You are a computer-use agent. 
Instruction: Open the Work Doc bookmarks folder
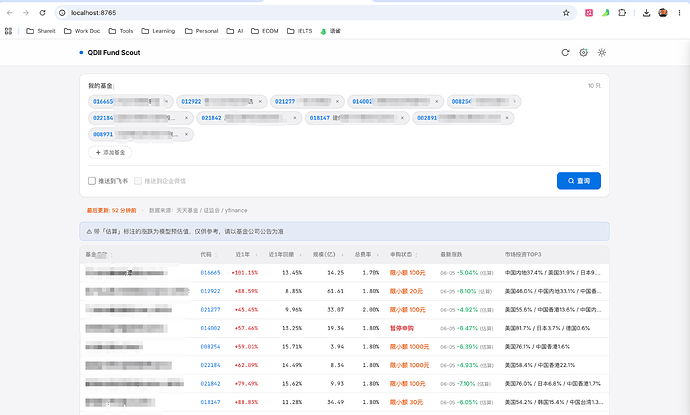82,31
